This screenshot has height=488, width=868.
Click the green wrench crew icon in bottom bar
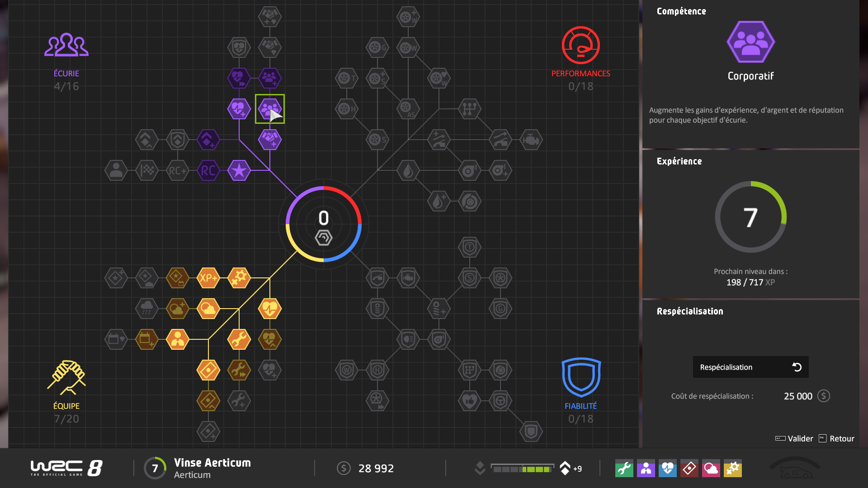coord(624,469)
